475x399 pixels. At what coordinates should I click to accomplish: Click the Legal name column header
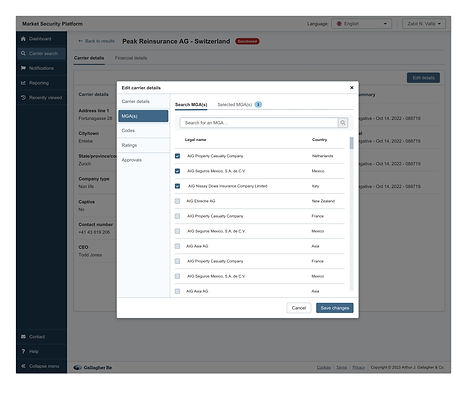point(195,140)
